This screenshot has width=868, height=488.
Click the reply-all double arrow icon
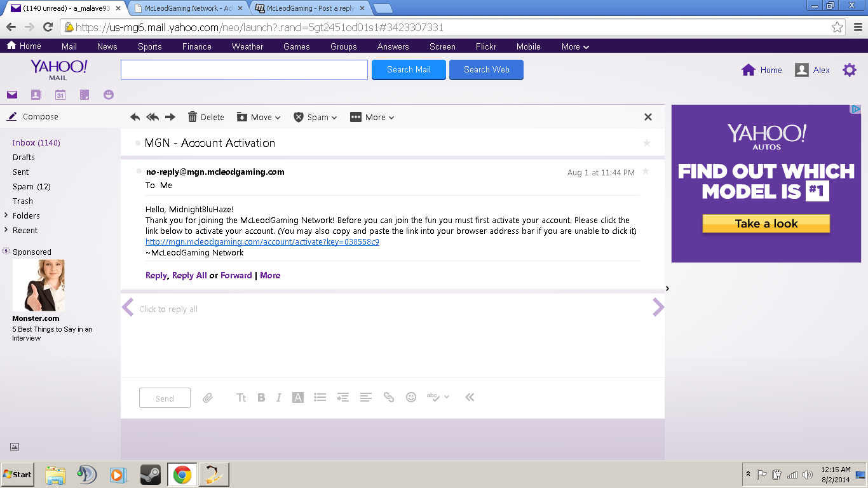point(153,117)
